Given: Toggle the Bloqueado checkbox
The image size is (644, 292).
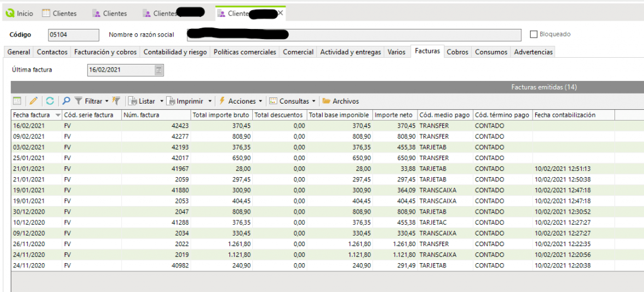Looking at the screenshot, I should (533, 35).
